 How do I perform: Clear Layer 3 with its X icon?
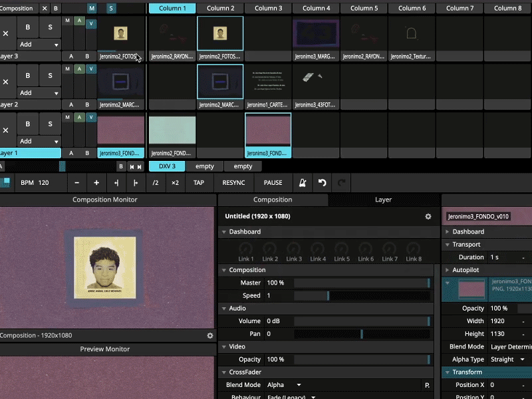coord(6,33)
